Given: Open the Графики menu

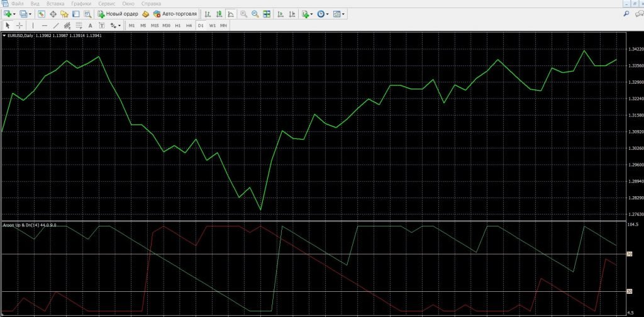Looking at the screenshot, I should tap(80, 4).
